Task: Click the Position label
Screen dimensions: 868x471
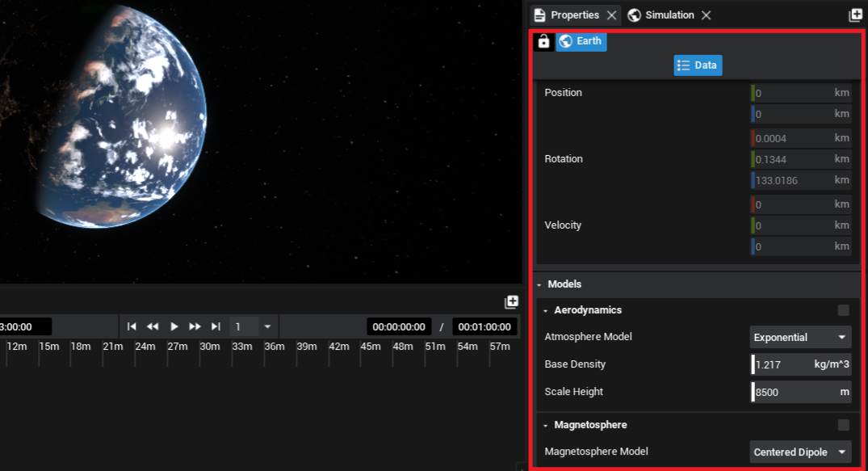Action: [x=563, y=93]
